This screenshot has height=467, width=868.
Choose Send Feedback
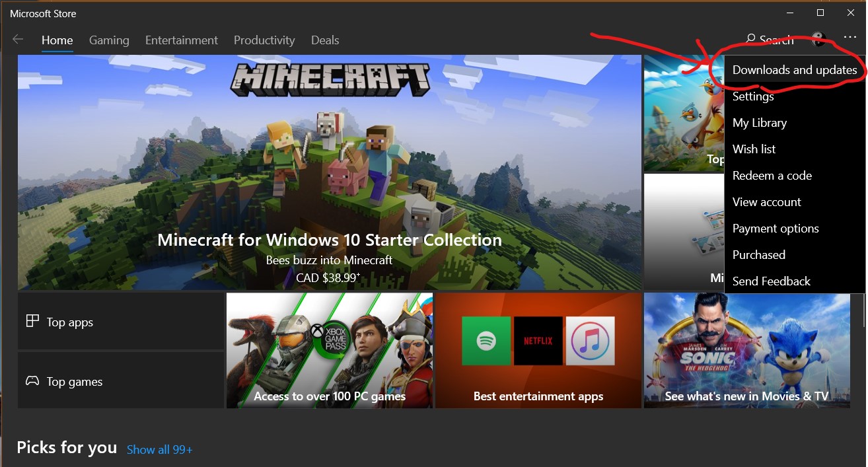[795, 281]
